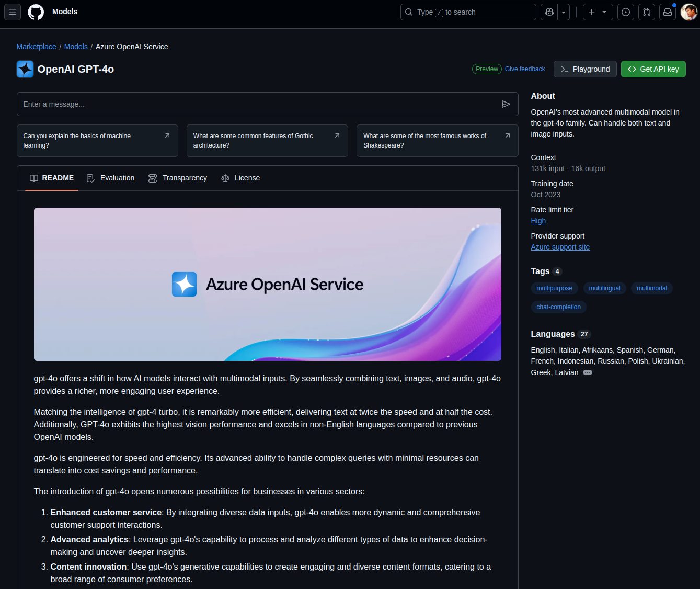Open the Azure support site link
The width and height of the screenshot is (700, 589).
[x=560, y=247]
